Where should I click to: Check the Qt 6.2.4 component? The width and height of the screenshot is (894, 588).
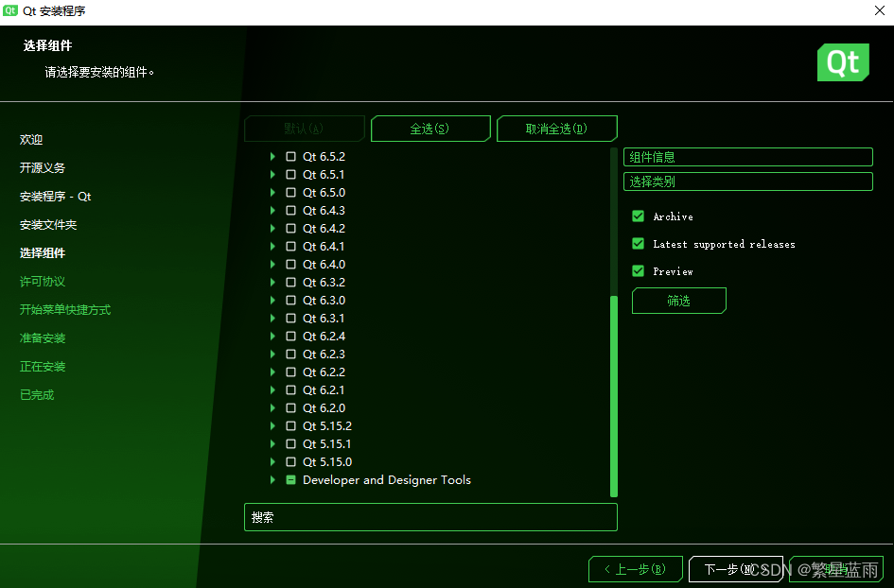pos(289,336)
